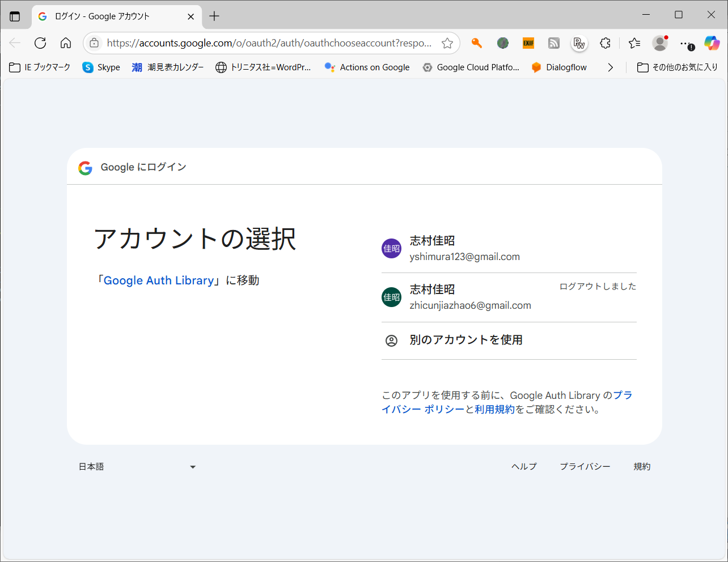The image size is (728, 562).
Task: Click the address bar URL field
Action: point(269,43)
